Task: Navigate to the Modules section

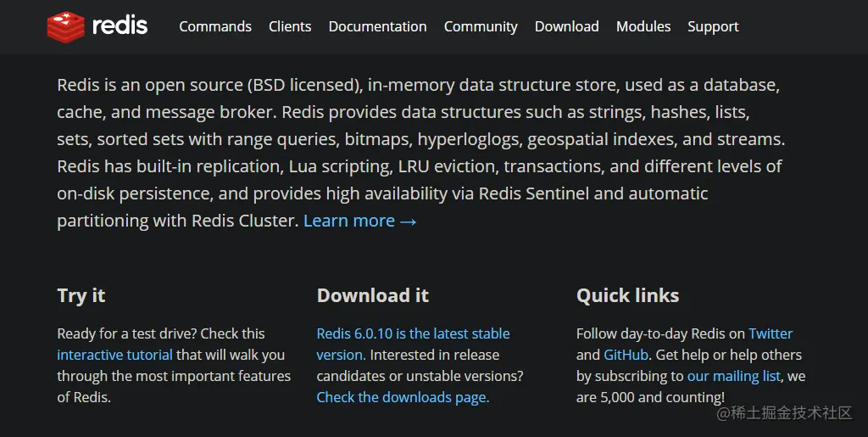Action: tap(643, 26)
